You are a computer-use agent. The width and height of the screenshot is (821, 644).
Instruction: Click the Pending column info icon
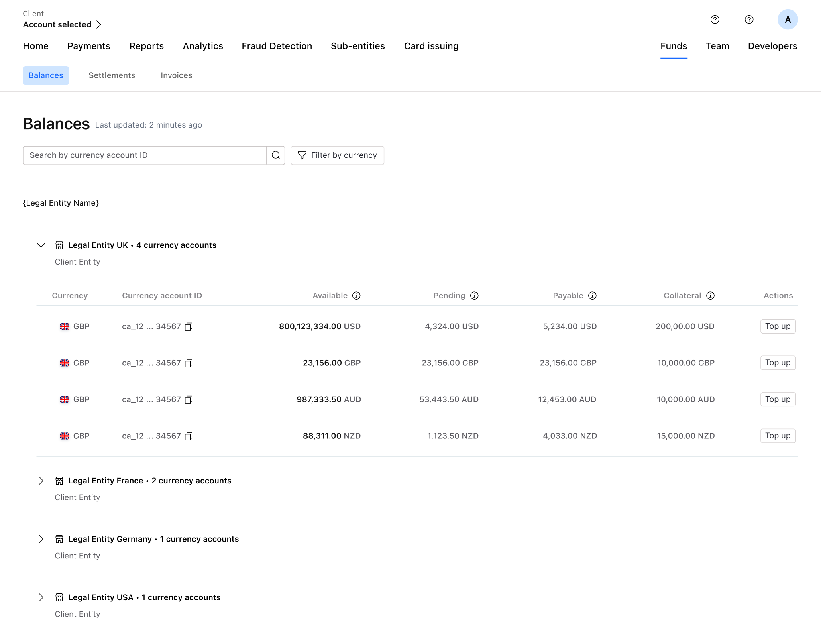click(474, 296)
